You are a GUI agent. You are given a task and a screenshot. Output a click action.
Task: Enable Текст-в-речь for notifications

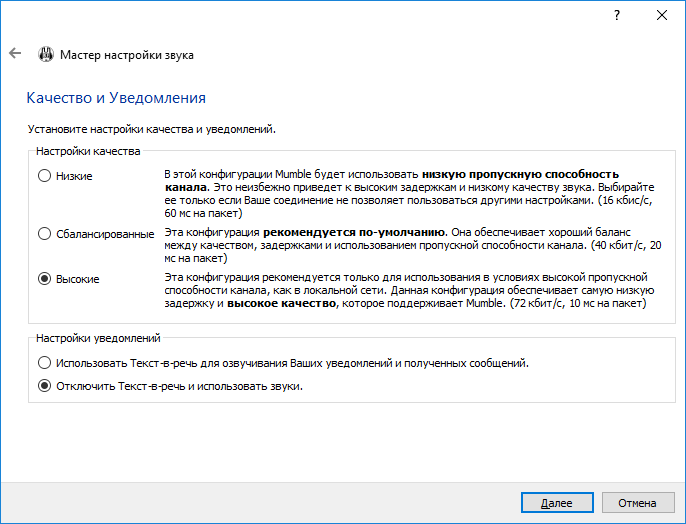[284, 363]
